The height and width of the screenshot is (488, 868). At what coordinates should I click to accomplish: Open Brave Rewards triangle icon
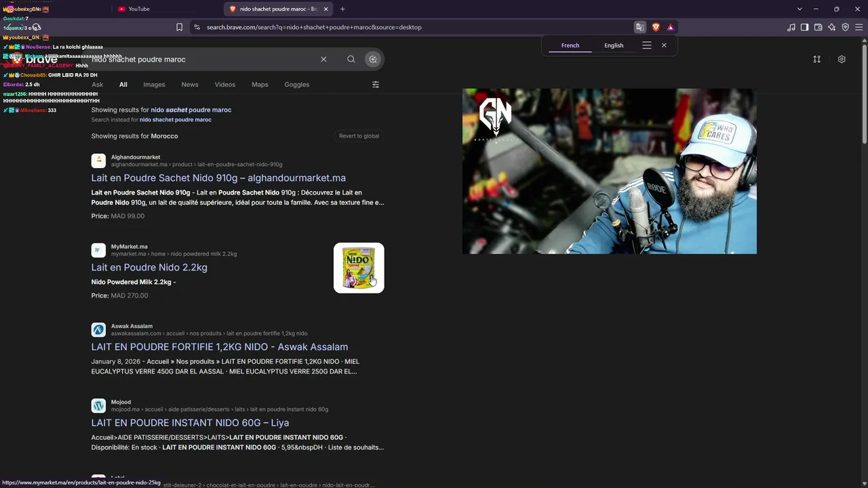point(670,27)
